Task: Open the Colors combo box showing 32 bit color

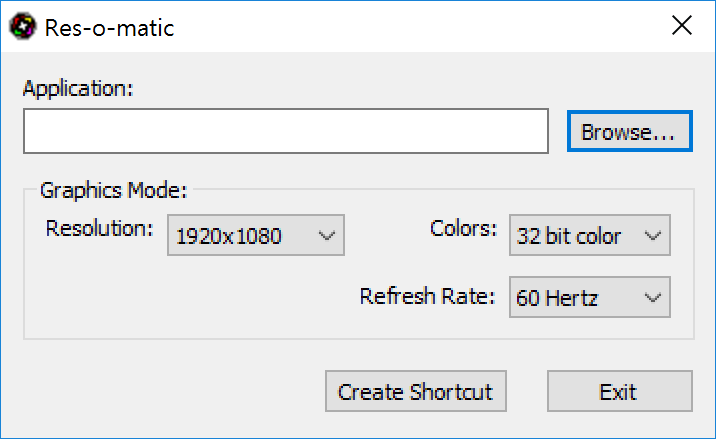Action: click(590, 235)
